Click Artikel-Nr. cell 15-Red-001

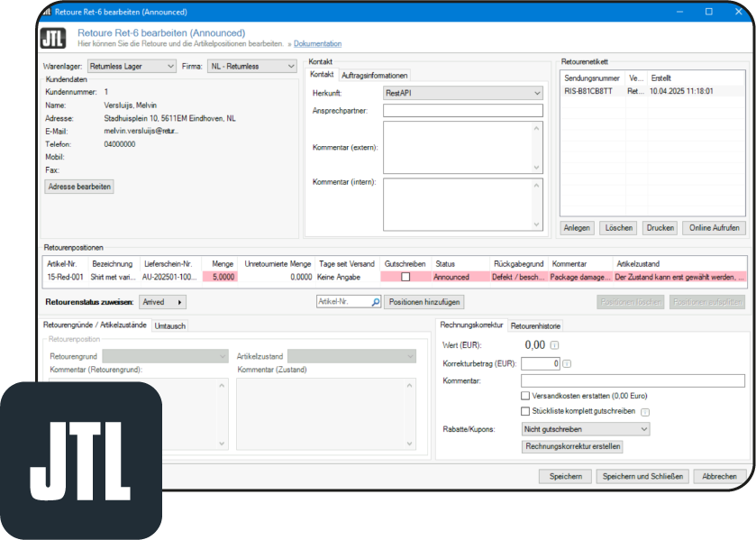65,277
